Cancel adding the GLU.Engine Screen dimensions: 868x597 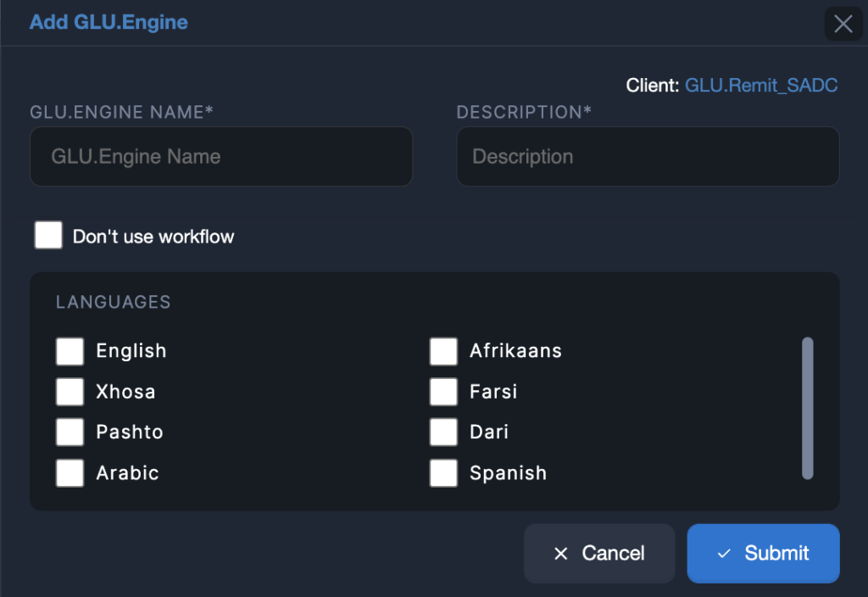coord(599,553)
